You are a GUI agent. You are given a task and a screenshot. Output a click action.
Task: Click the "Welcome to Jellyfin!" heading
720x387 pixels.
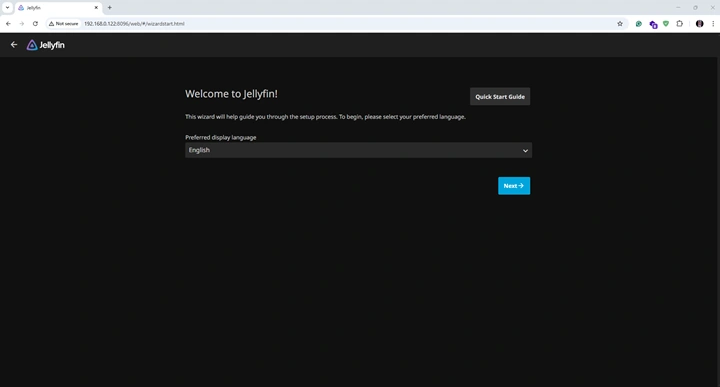231,94
